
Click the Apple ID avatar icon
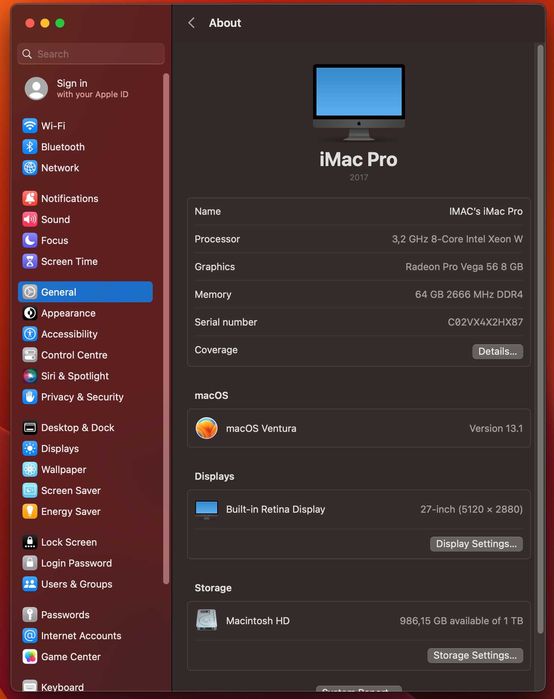pos(37,88)
